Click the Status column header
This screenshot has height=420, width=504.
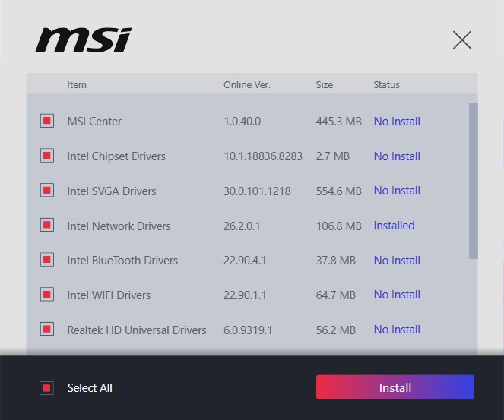pyautogui.click(x=386, y=84)
